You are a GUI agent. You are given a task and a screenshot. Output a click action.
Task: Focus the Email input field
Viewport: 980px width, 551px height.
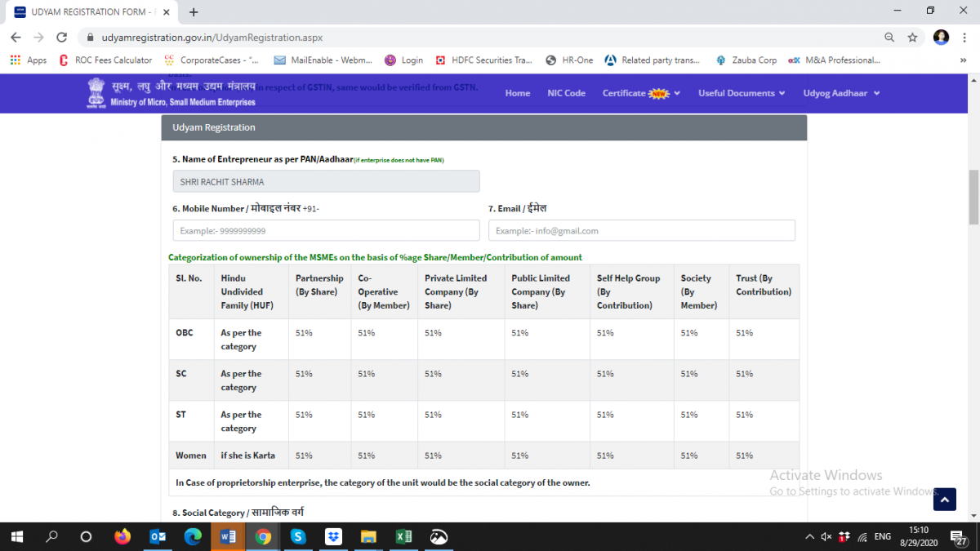(641, 231)
